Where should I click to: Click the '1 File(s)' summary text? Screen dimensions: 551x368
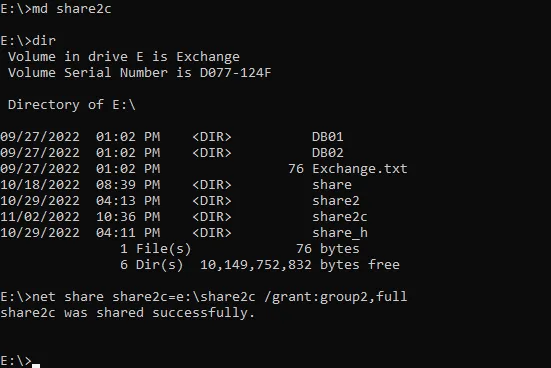pyautogui.click(x=155, y=249)
